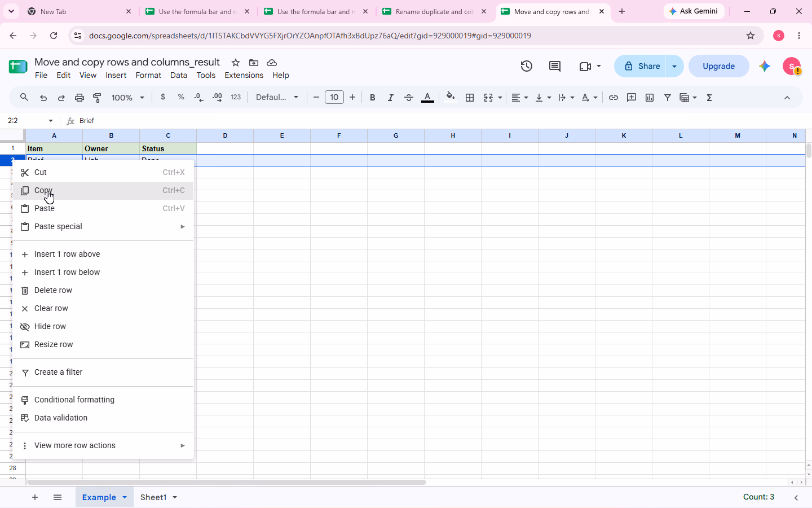Click the Share button

click(x=642, y=66)
